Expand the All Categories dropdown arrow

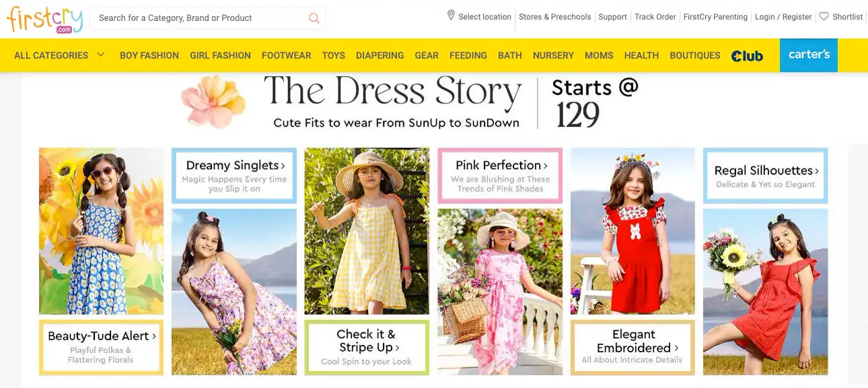point(101,55)
